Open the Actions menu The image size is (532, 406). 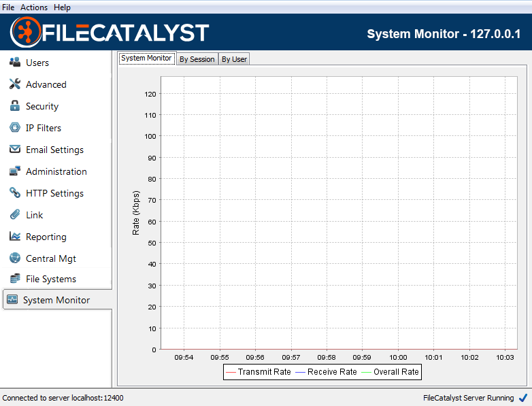34,7
